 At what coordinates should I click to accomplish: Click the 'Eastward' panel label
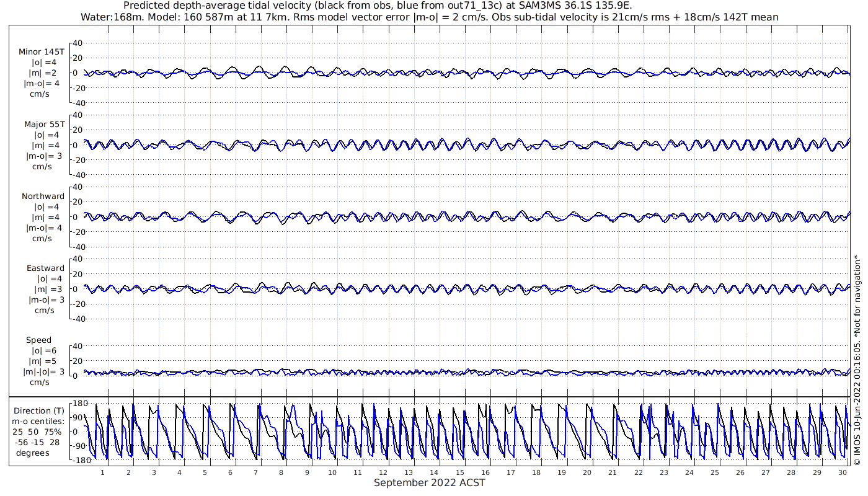(x=45, y=268)
